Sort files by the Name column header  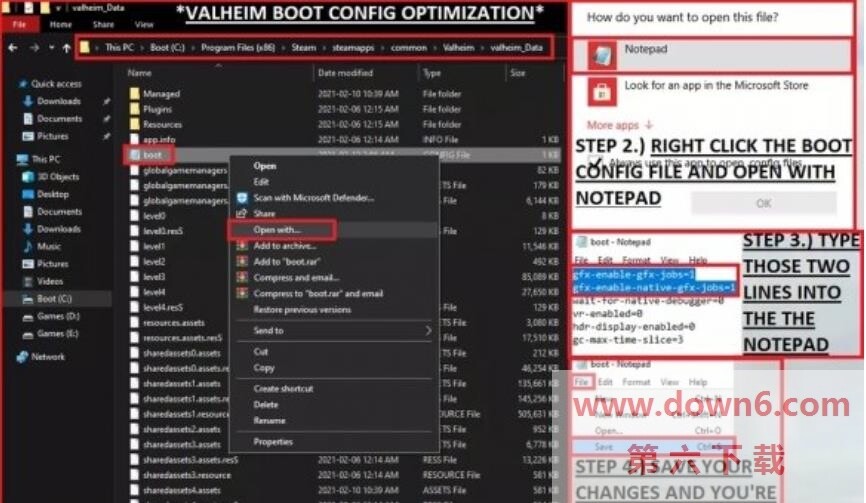(x=139, y=72)
